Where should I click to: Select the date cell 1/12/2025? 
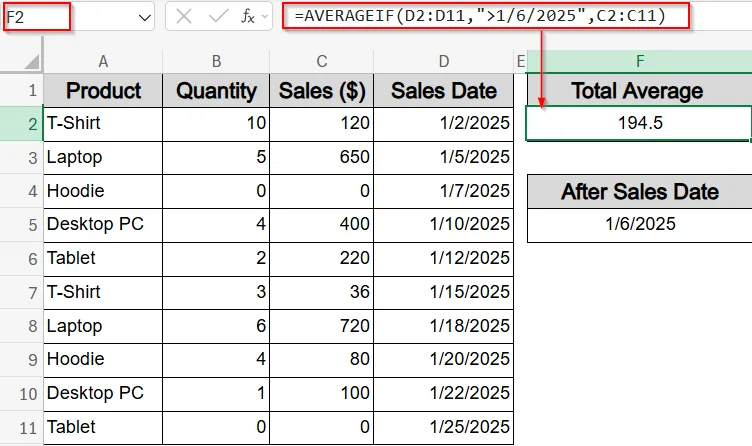pyautogui.click(x=444, y=259)
